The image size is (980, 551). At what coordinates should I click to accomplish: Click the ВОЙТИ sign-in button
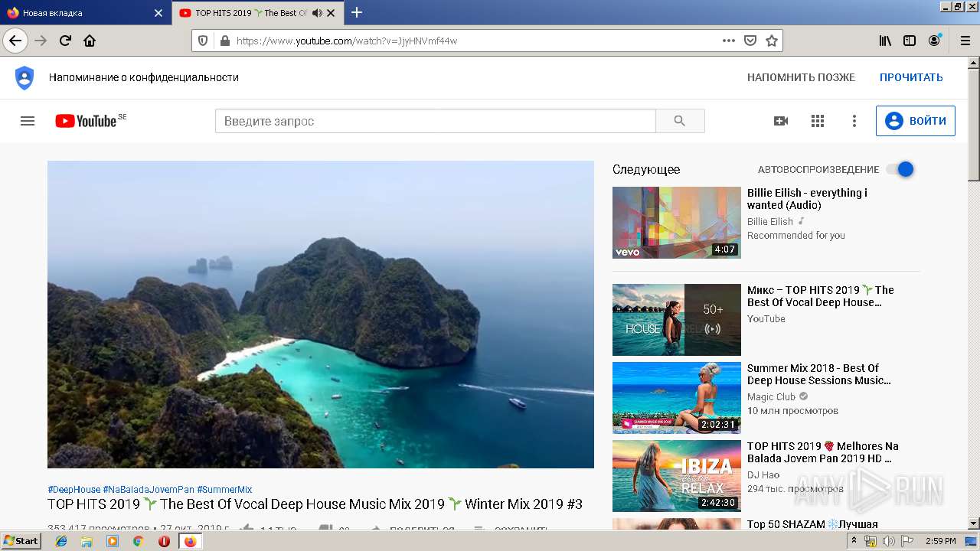916,121
